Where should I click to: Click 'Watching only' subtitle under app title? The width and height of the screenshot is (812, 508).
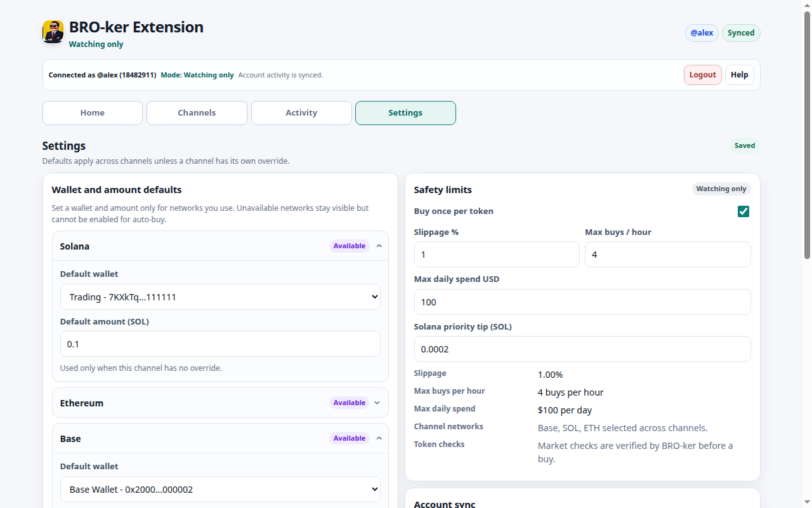(x=96, y=44)
